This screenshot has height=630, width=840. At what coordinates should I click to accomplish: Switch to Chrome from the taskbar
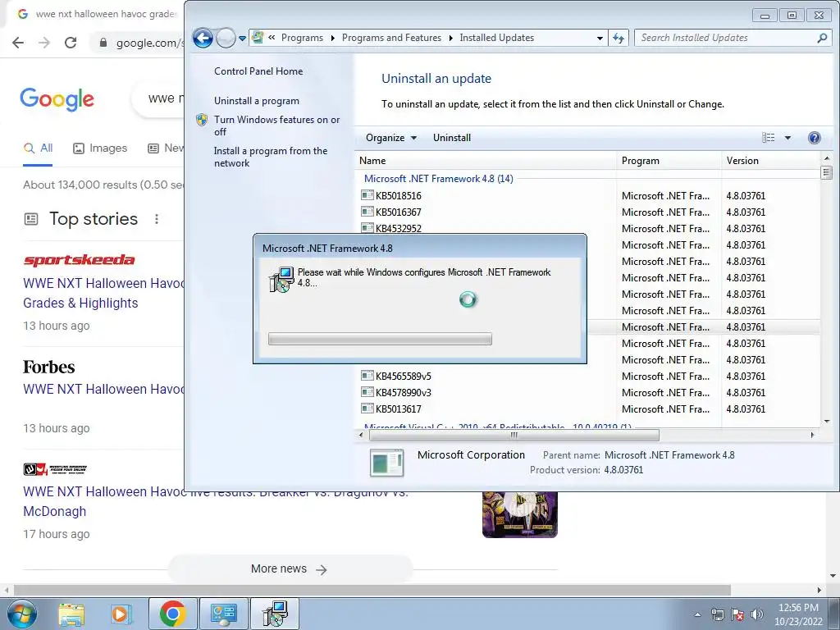point(172,614)
